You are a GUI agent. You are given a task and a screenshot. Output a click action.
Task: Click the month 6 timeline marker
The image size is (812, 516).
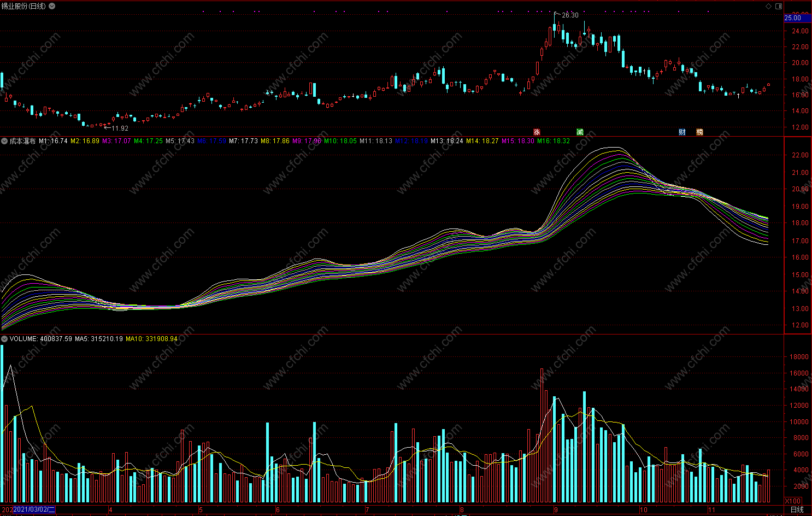point(278,510)
